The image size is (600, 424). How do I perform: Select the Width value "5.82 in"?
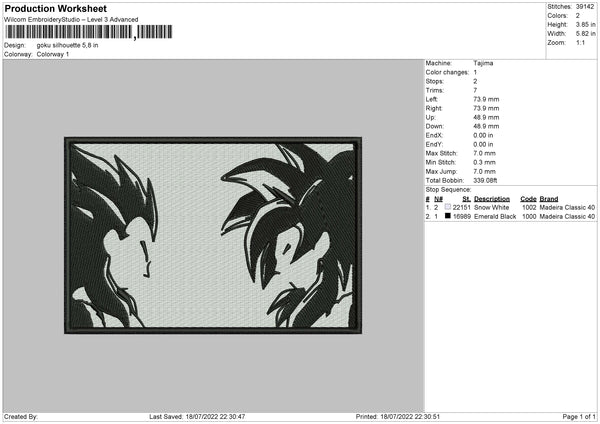point(585,34)
